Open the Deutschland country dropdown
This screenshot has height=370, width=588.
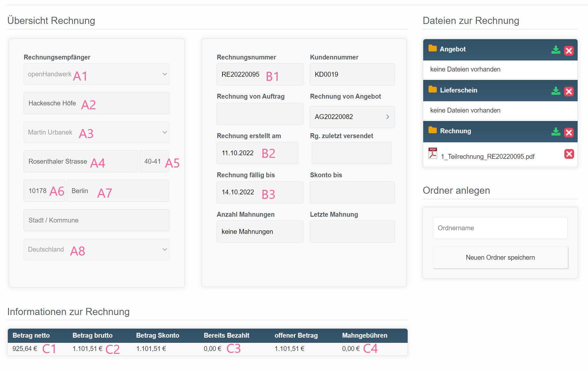[96, 249]
